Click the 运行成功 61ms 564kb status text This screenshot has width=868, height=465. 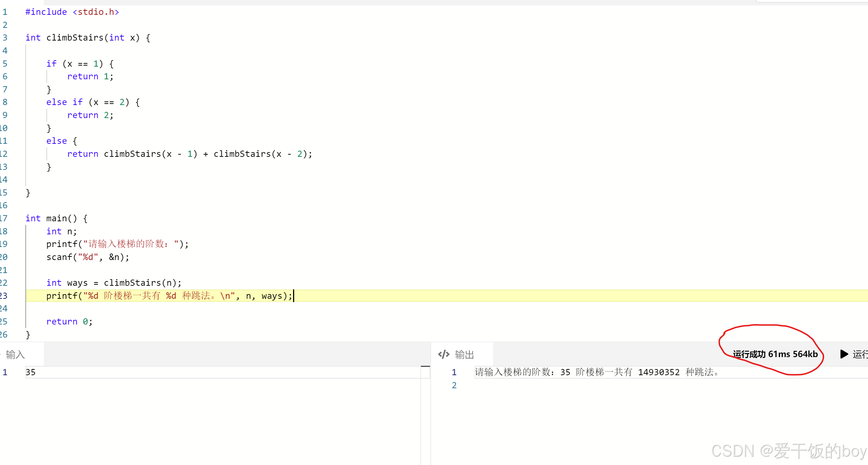(x=775, y=354)
